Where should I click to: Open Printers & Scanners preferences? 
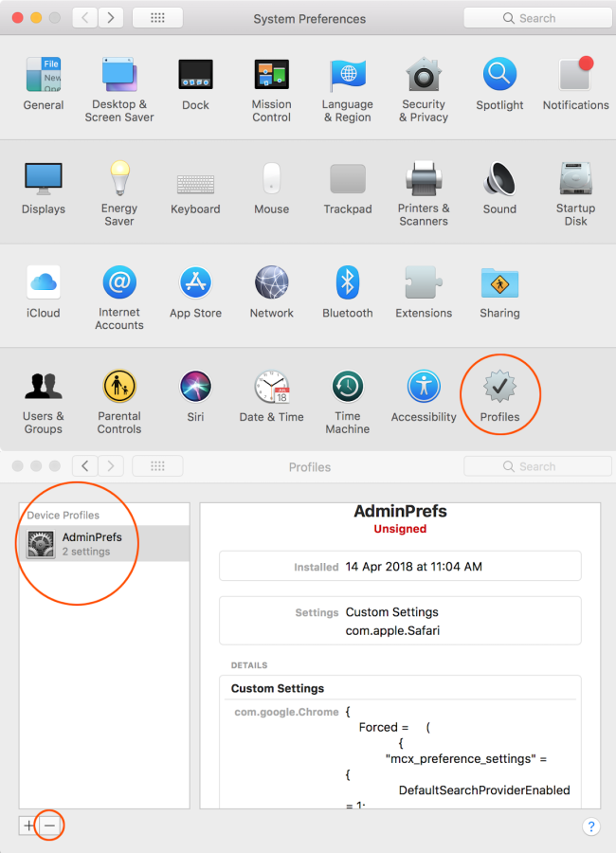tap(424, 193)
